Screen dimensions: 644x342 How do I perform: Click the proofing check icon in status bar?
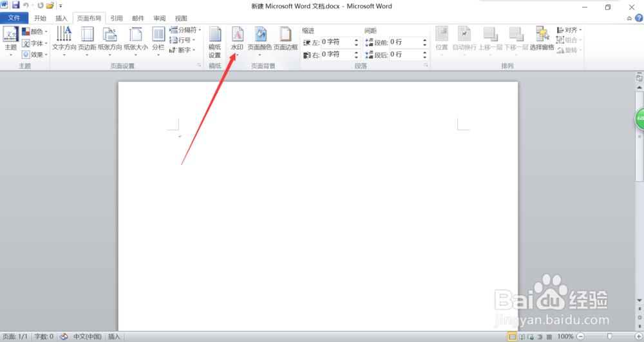coord(64,337)
